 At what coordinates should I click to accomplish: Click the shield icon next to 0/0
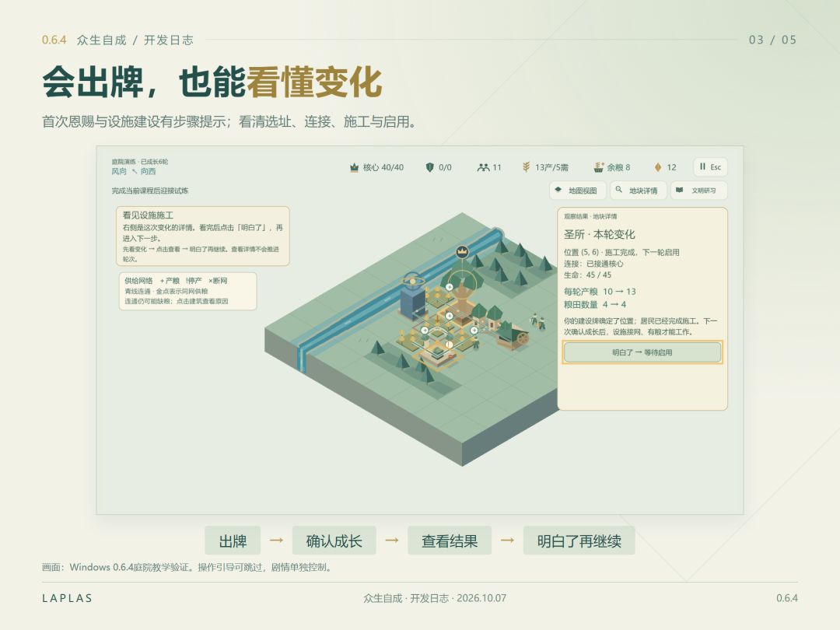(429, 168)
